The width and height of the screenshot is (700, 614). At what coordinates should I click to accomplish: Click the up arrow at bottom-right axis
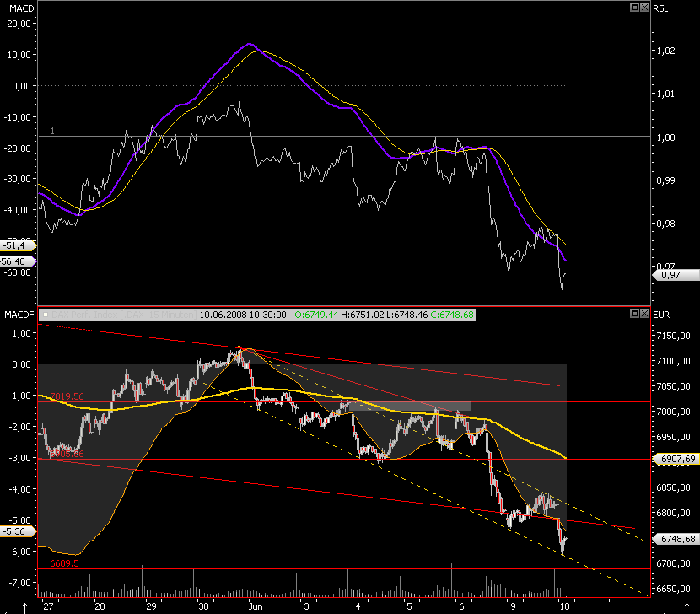[x=687, y=608]
